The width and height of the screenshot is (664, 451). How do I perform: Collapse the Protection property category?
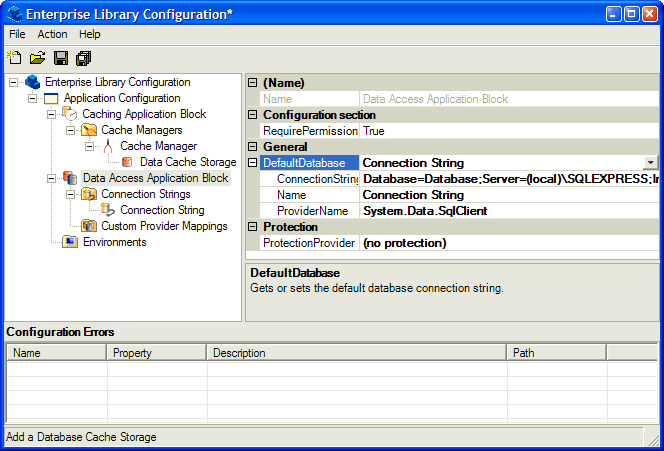252,227
